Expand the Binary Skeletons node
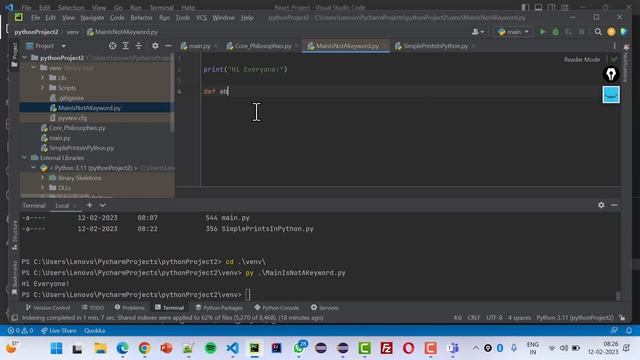This screenshot has width=640, height=360. [x=42, y=178]
